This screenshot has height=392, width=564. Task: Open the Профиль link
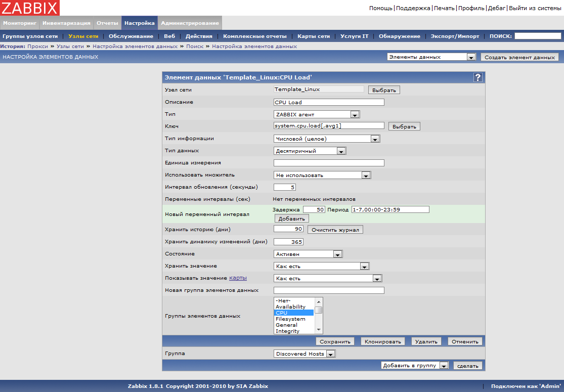pos(471,8)
